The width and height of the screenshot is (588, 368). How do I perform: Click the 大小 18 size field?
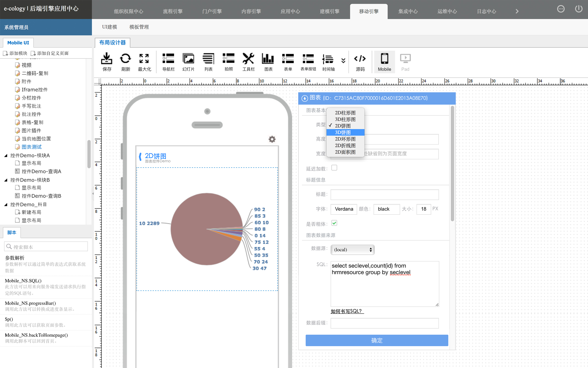[x=424, y=209]
